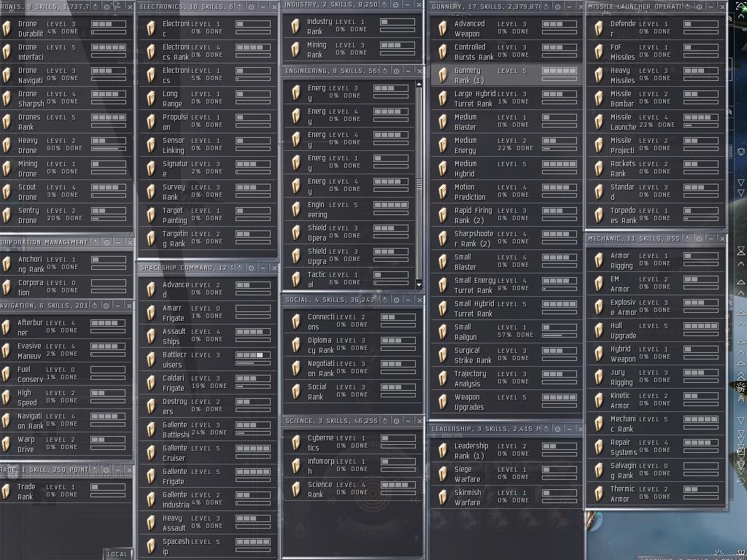
Task: Click the Diplomacy skill book icon
Action: click(x=296, y=345)
